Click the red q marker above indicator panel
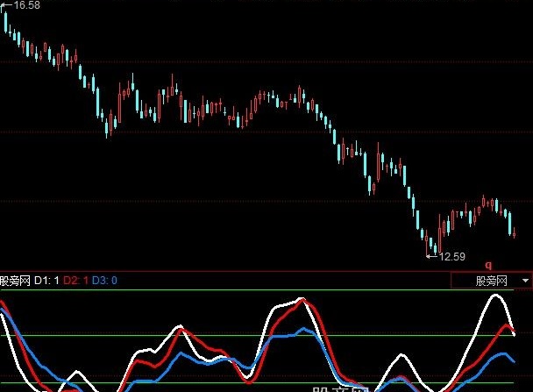This screenshot has height=392, width=533. coord(488,265)
